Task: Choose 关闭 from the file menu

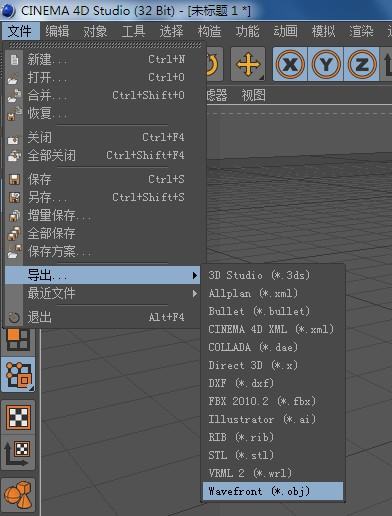Action: (103, 137)
